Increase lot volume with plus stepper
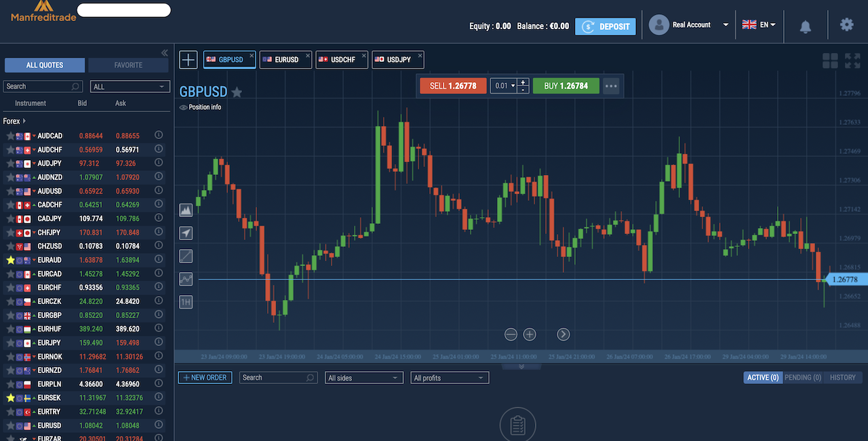Viewport: 868px width, 441px height. [524, 83]
